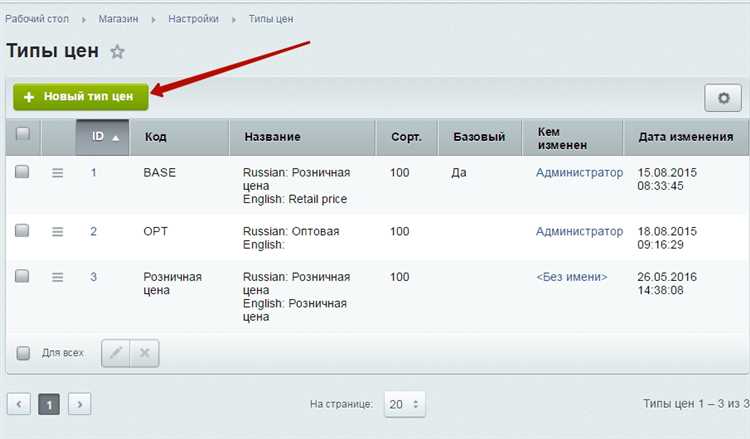Open the 'На странице' 20 dropdown
The width and height of the screenshot is (750, 439).
click(404, 404)
